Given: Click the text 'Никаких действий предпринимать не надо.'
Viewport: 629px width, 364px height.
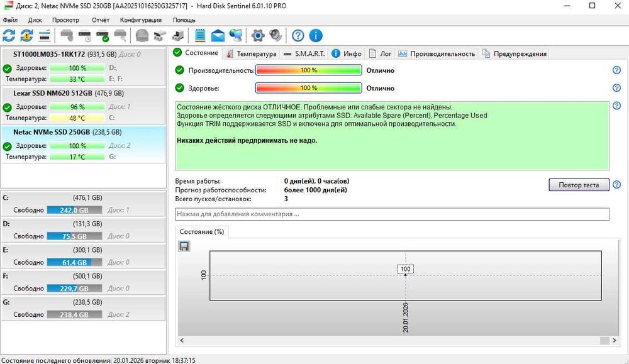Looking at the screenshot, I should 247,141.
